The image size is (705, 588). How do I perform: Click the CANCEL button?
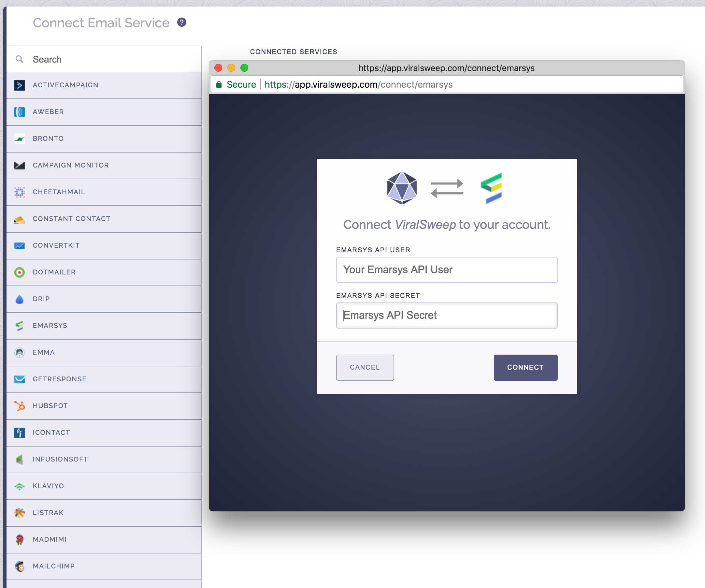pyautogui.click(x=365, y=367)
